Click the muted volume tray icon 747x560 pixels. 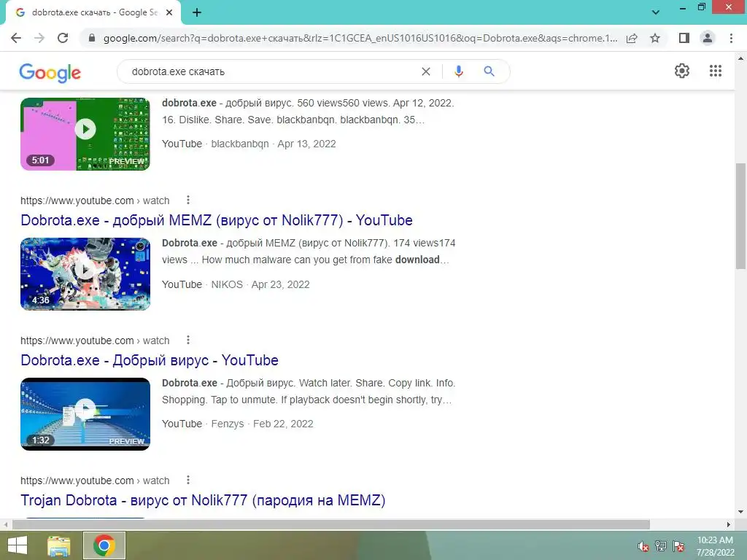click(x=643, y=546)
